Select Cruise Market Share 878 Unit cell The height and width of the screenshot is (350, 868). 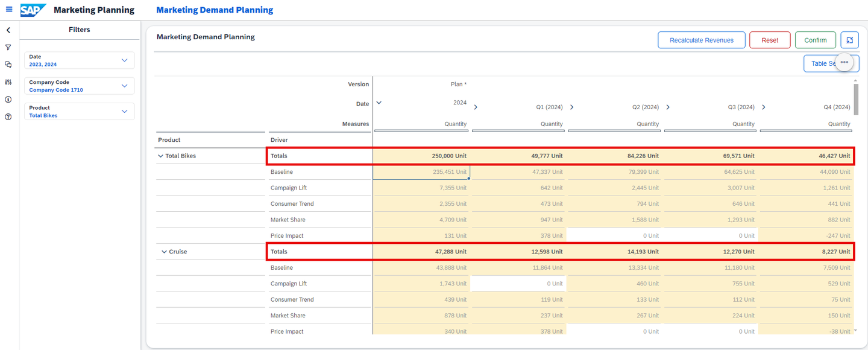421,316
